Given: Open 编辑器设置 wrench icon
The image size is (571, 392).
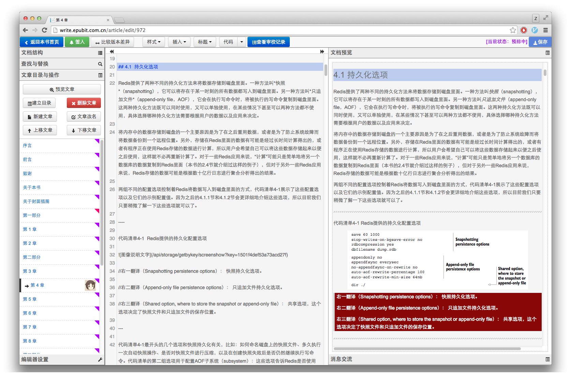Looking at the screenshot, I should tap(101, 359).
